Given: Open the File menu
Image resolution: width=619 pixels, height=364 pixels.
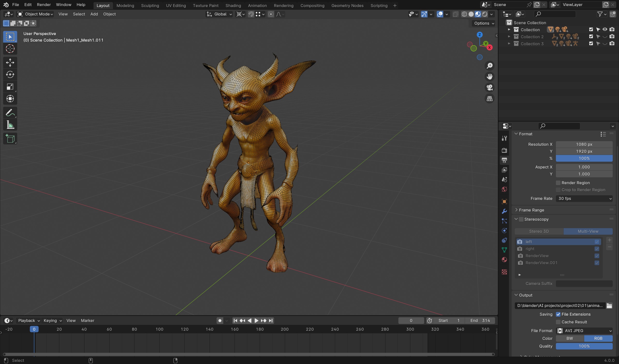Looking at the screenshot, I should (15, 5).
